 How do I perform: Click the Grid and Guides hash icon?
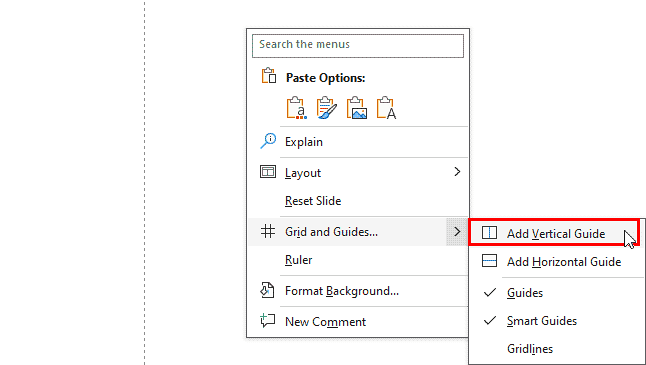click(x=268, y=231)
